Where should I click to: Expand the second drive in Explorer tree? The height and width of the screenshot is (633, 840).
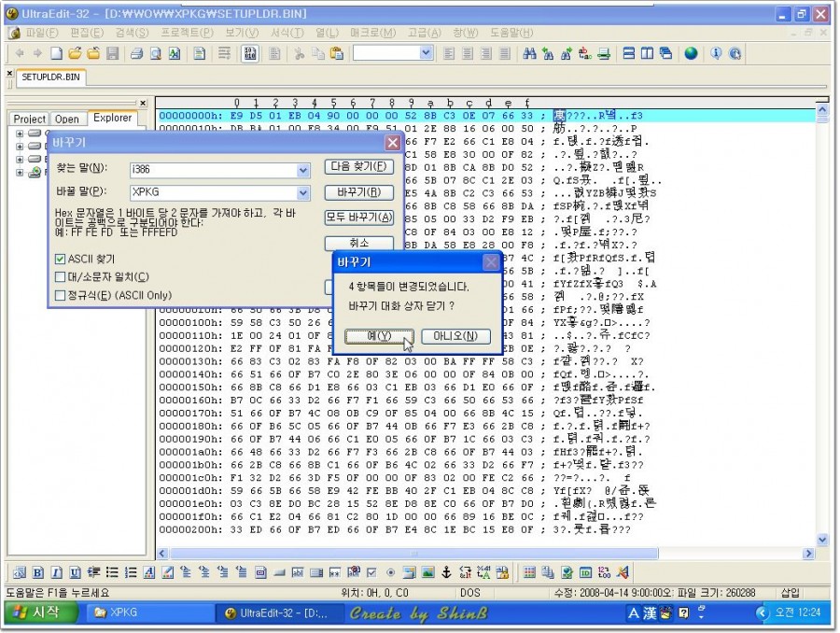(20, 147)
